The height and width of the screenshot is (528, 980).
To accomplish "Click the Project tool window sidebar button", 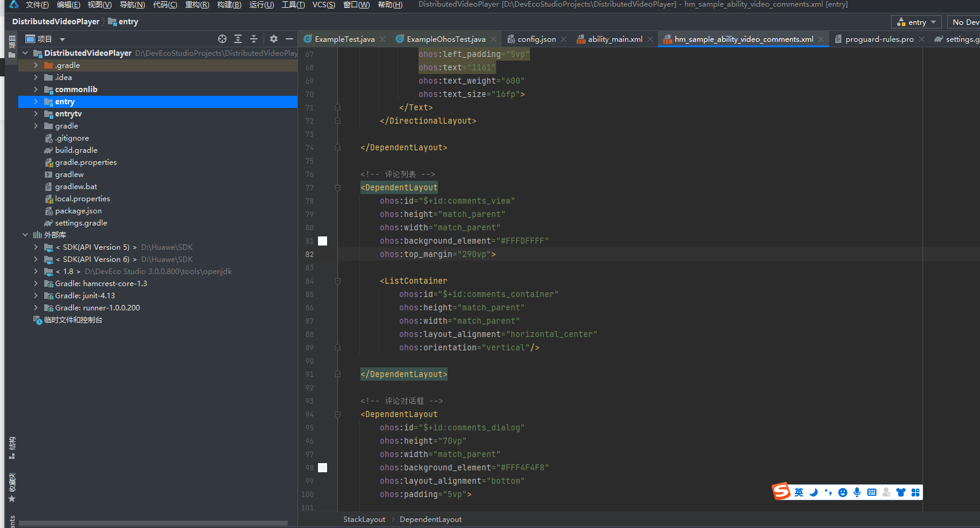I will 12,47.
